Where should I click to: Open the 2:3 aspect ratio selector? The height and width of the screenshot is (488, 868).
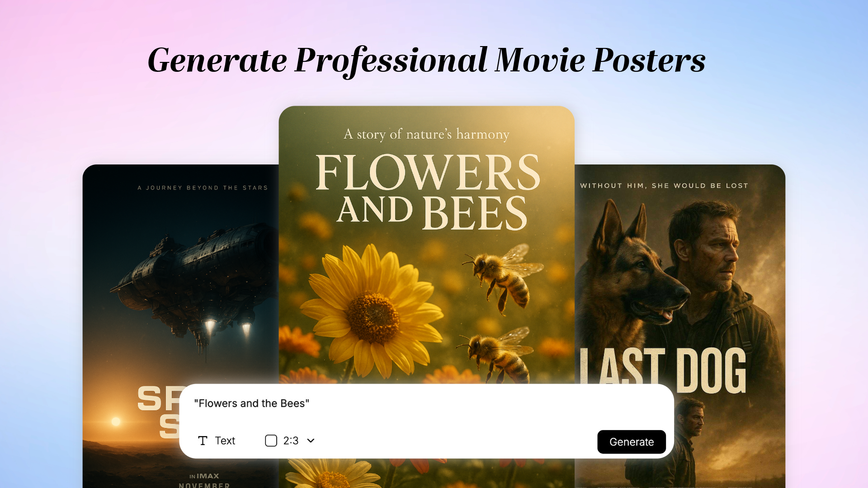(291, 441)
